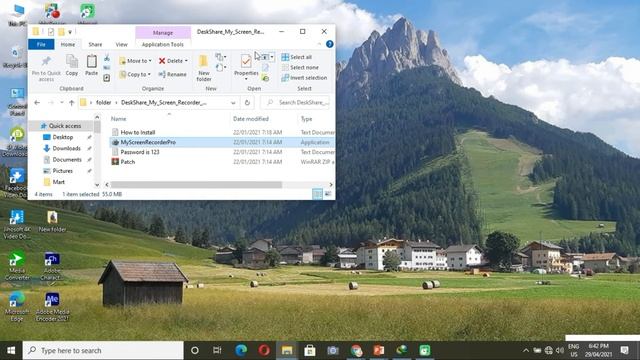Click the New folder icon in ribbon

(x=203, y=61)
